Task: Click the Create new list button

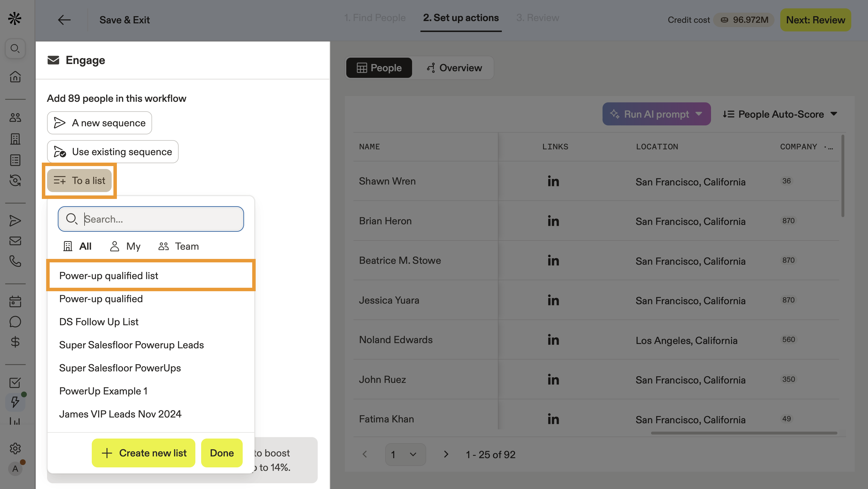Action: (143, 453)
